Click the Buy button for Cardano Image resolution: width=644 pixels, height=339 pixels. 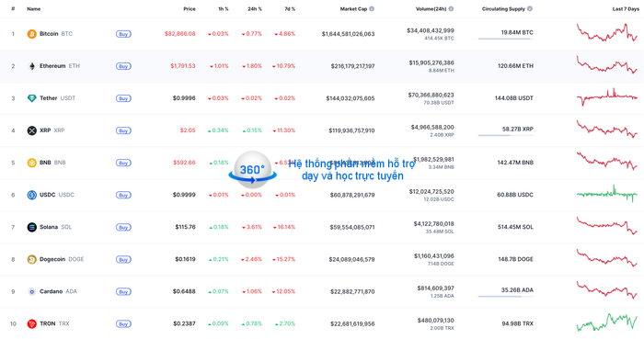[123, 292]
